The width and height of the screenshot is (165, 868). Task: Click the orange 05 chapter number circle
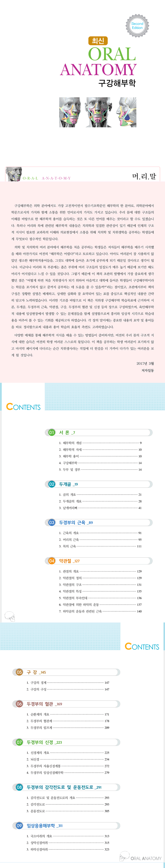(19, 672)
